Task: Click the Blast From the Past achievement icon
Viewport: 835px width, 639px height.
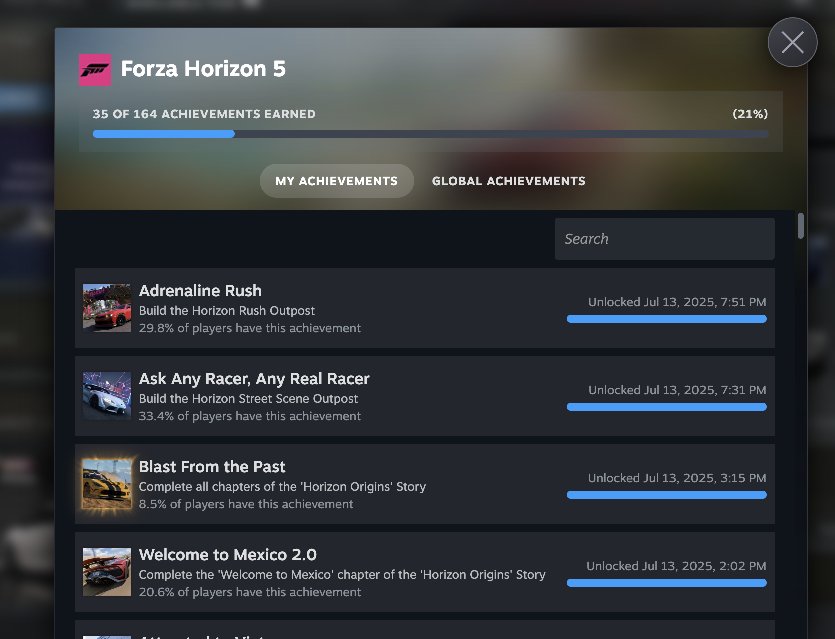Action: [x=107, y=483]
